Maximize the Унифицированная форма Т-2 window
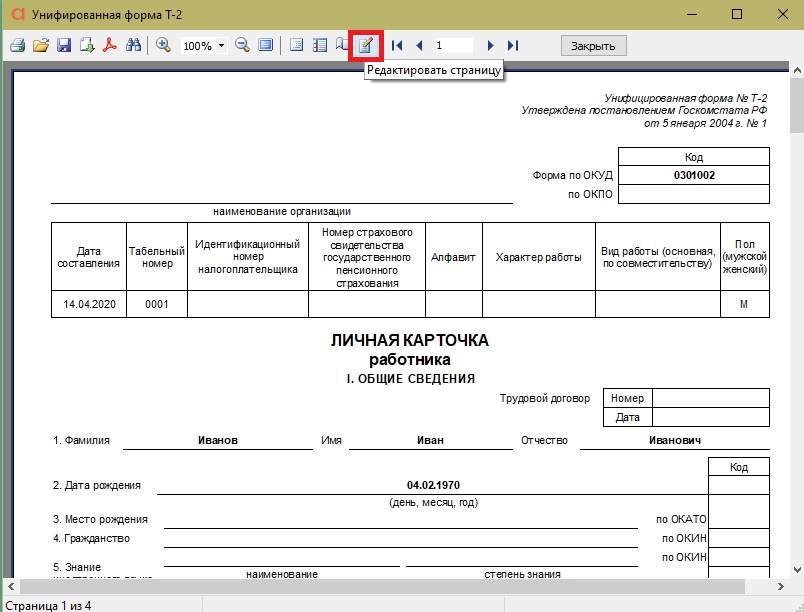The image size is (804, 612). (x=737, y=14)
